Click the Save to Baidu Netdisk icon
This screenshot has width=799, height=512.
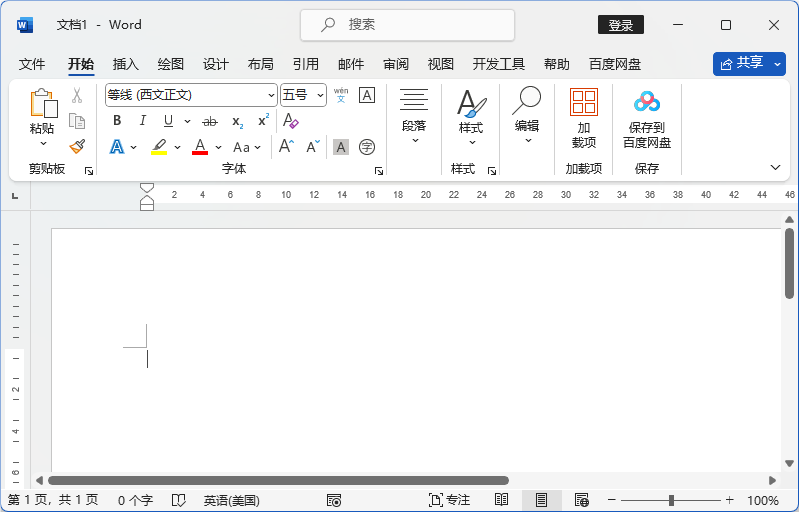pyautogui.click(x=647, y=102)
